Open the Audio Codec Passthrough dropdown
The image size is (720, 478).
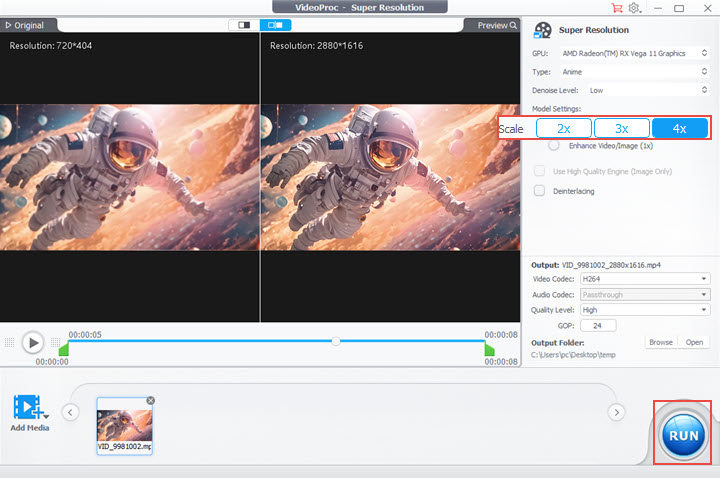coord(645,294)
